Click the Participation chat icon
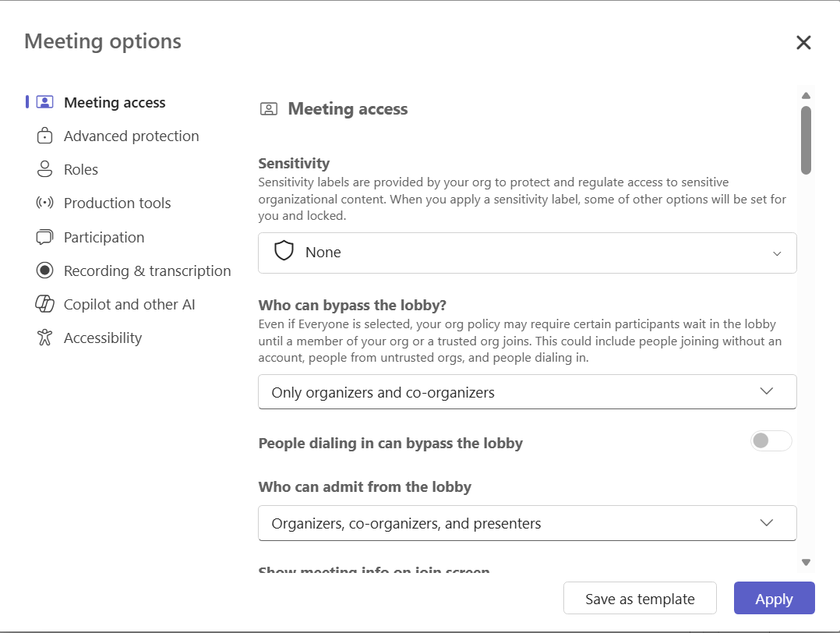 click(x=45, y=237)
